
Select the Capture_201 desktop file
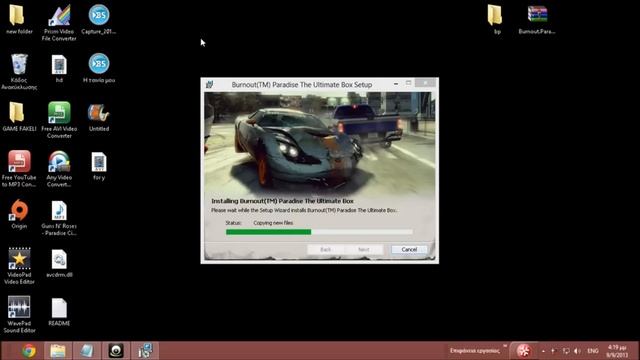tap(98, 20)
